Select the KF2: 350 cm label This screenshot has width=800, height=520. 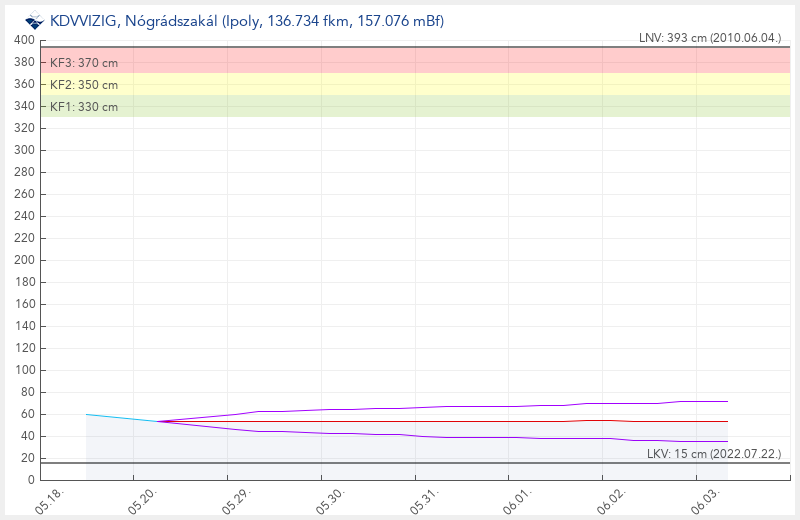coord(84,85)
